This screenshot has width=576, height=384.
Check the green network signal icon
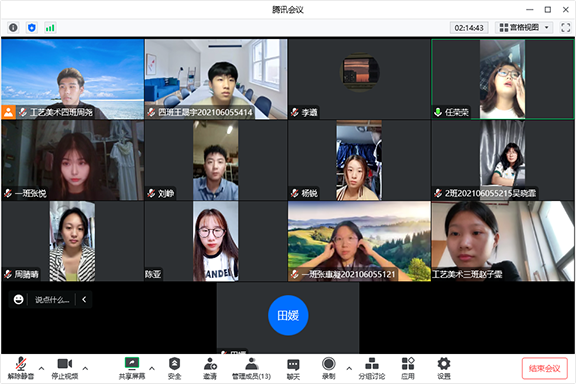click(x=50, y=28)
